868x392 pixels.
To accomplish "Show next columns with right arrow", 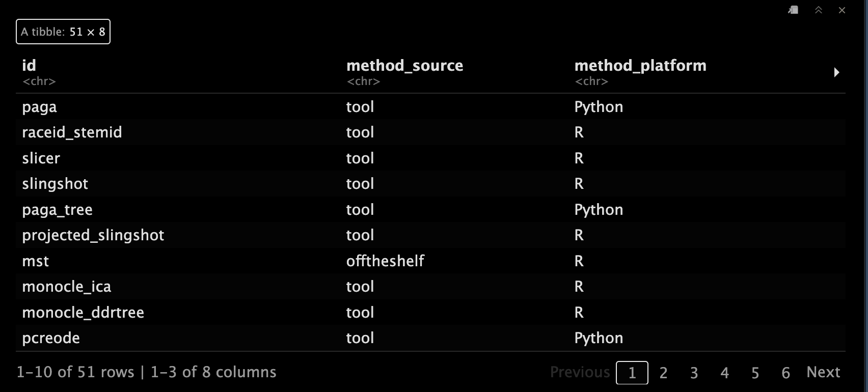I will [836, 72].
